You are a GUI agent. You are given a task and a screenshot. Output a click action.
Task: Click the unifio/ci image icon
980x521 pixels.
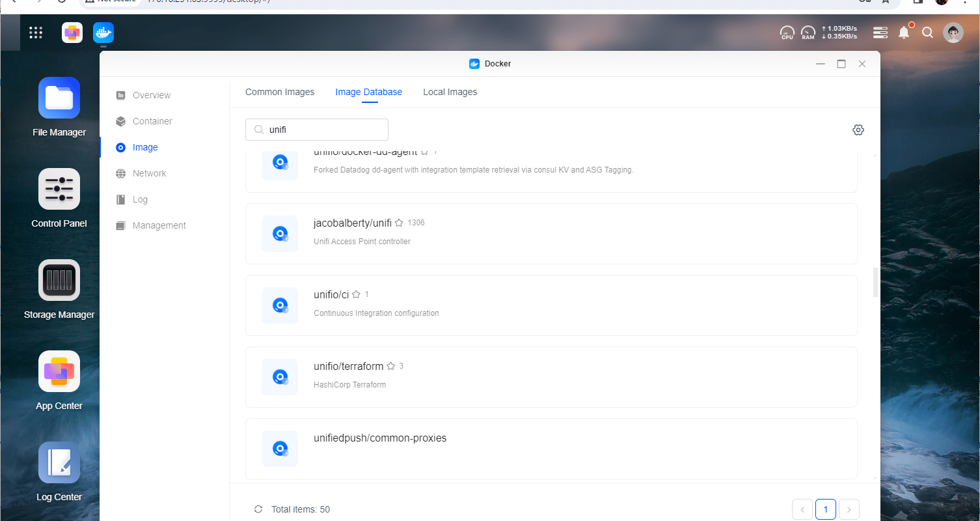(280, 305)
